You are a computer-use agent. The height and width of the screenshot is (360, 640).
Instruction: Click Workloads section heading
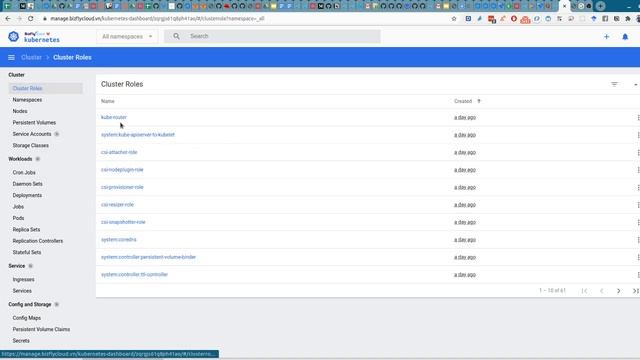(x=20, y=159)
